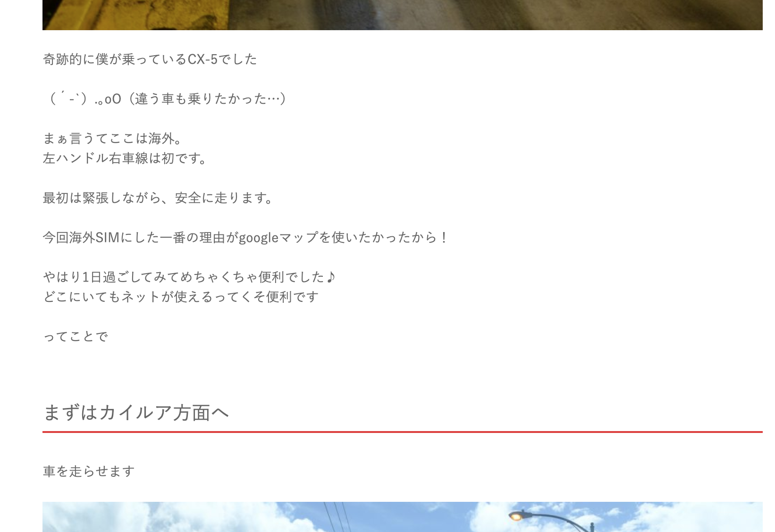
Task: Click the red underline beneath the heading
Action: [x=402, y=432]
